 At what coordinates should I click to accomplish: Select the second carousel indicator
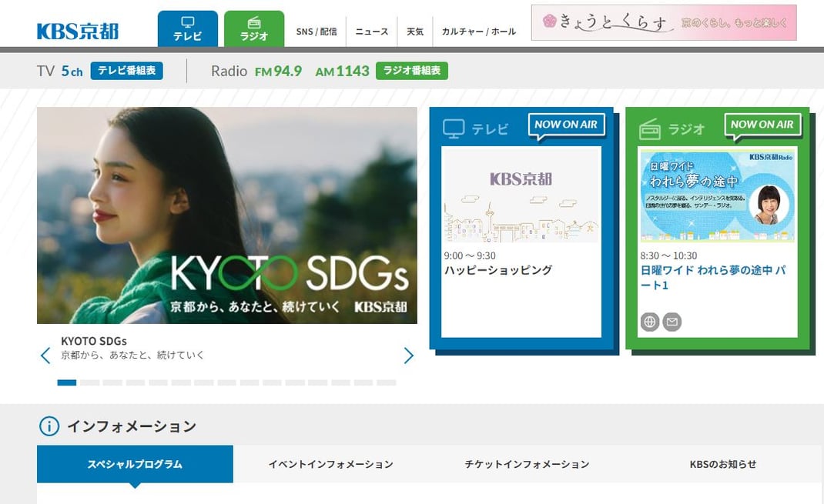90,382
